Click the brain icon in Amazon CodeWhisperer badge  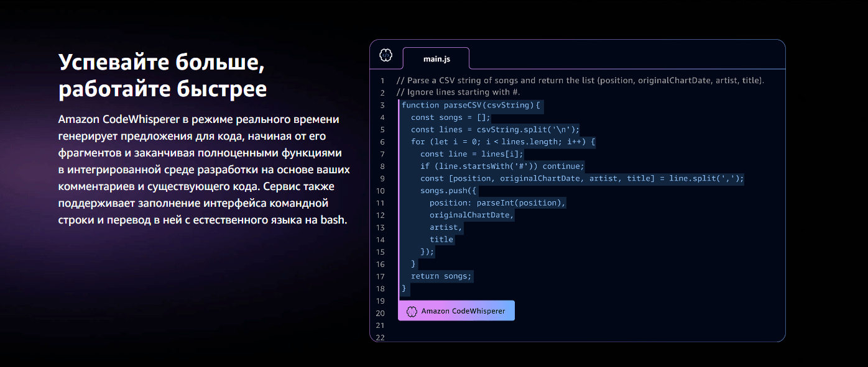(411, 311)
